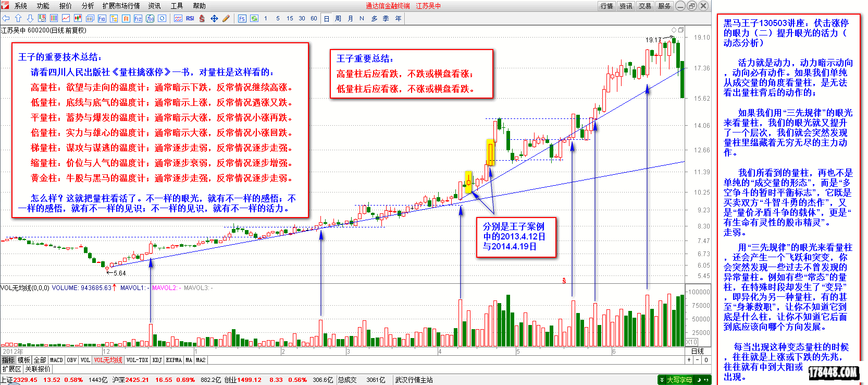Click the circle option icon in toolbar
This screenshot has width=868, height=385.
click(x=162, y=18)
